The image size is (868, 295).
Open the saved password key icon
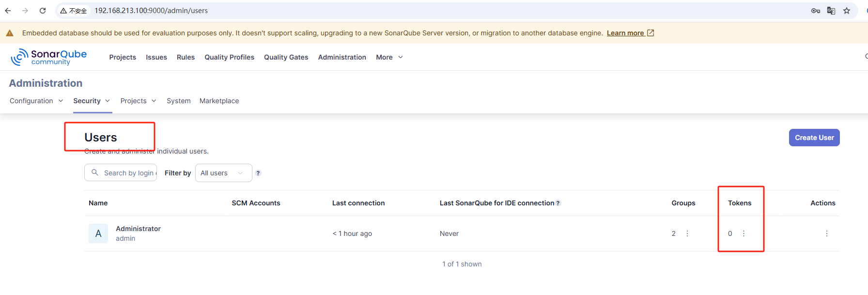pos(816,11)
